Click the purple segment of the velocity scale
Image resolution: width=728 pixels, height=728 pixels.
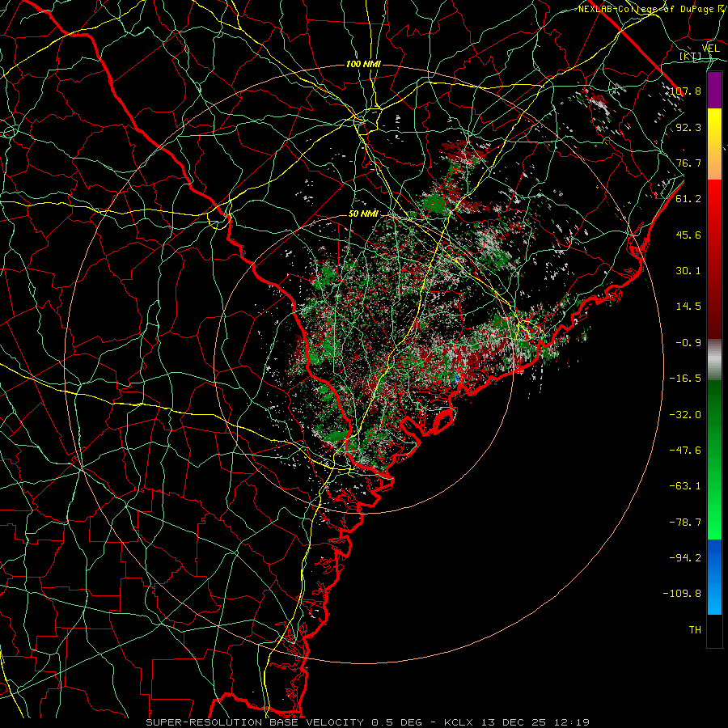[714, 90]
